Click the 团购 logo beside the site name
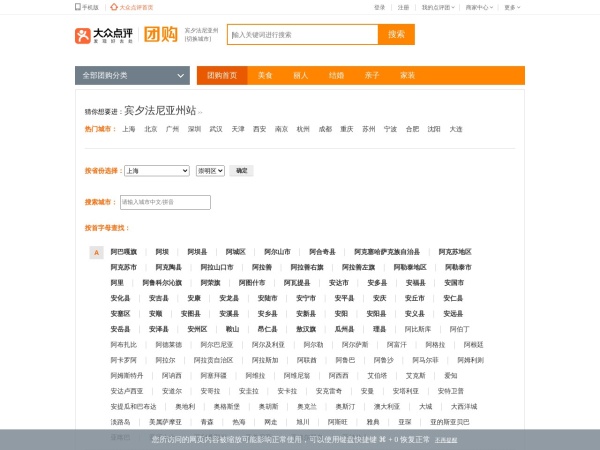Viewport: 600px width, 450px height. point(159,35)
